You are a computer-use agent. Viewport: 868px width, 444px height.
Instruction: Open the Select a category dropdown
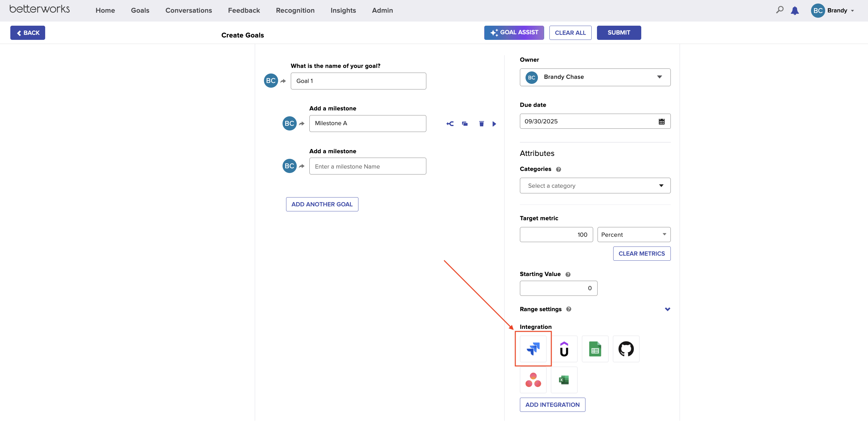point(595,186)
